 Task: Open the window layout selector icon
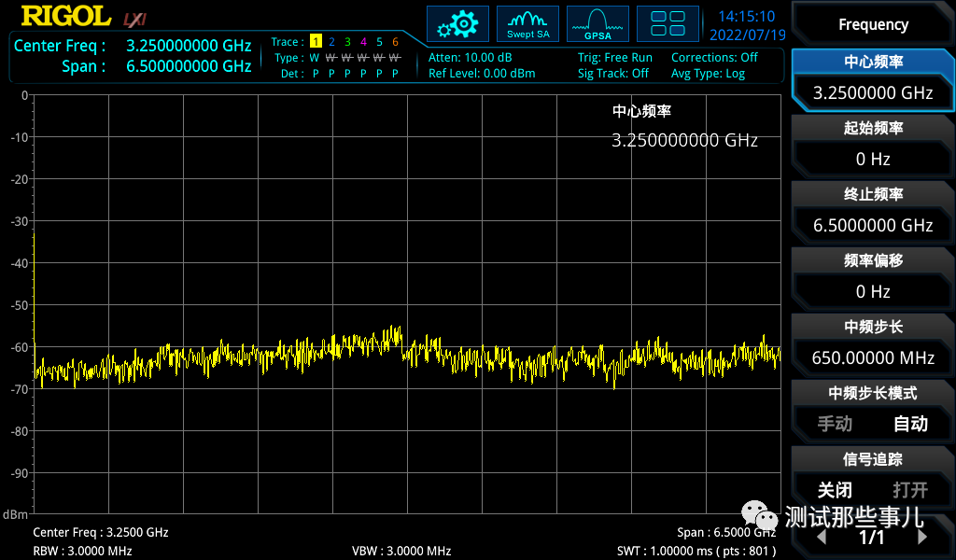point(668,23)
